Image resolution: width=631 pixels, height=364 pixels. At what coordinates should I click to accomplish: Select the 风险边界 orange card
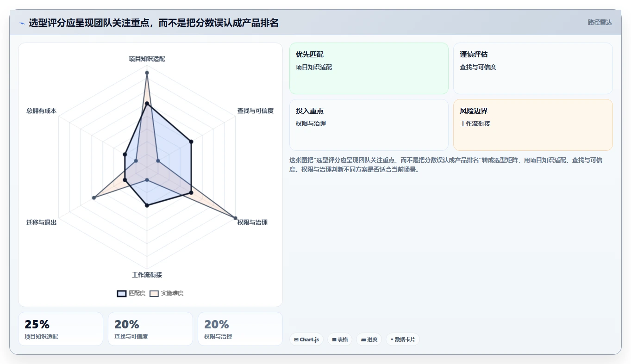coord(533,125)
